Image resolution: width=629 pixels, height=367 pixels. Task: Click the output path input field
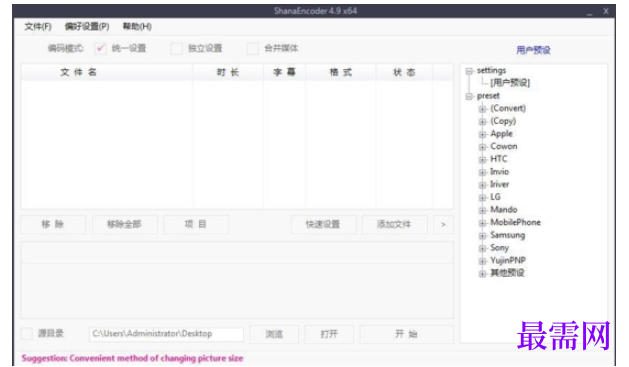click(166, 334)
